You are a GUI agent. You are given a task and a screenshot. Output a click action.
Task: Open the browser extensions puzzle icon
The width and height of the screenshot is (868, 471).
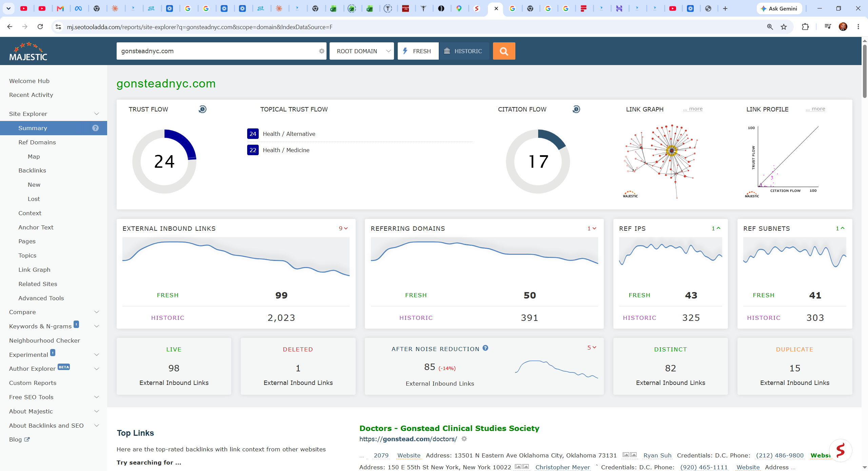[x=805, y=27]
